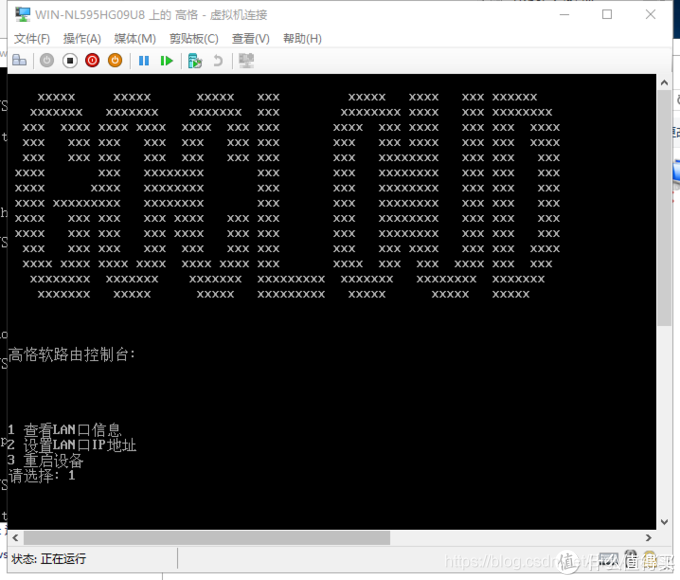This screenshot has width=680, height=580.
Task: Maximize the virtual machine connection window
Action: click(607, 14)
